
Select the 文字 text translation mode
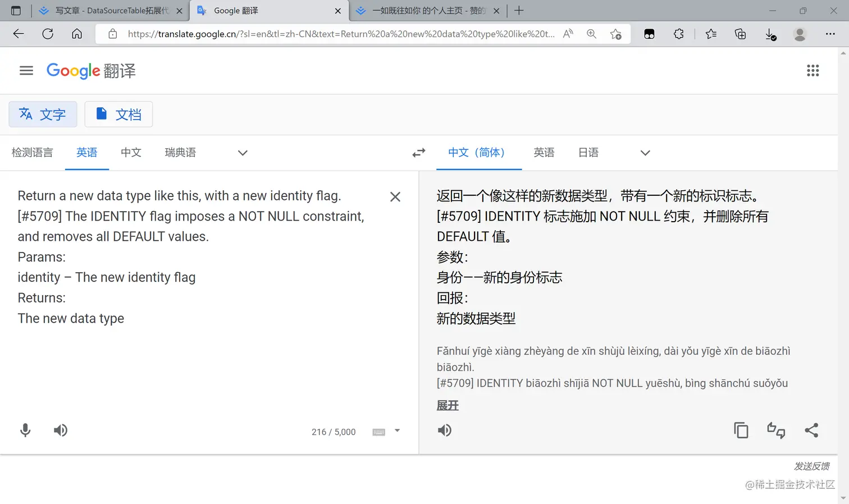(x=43, y=114)
